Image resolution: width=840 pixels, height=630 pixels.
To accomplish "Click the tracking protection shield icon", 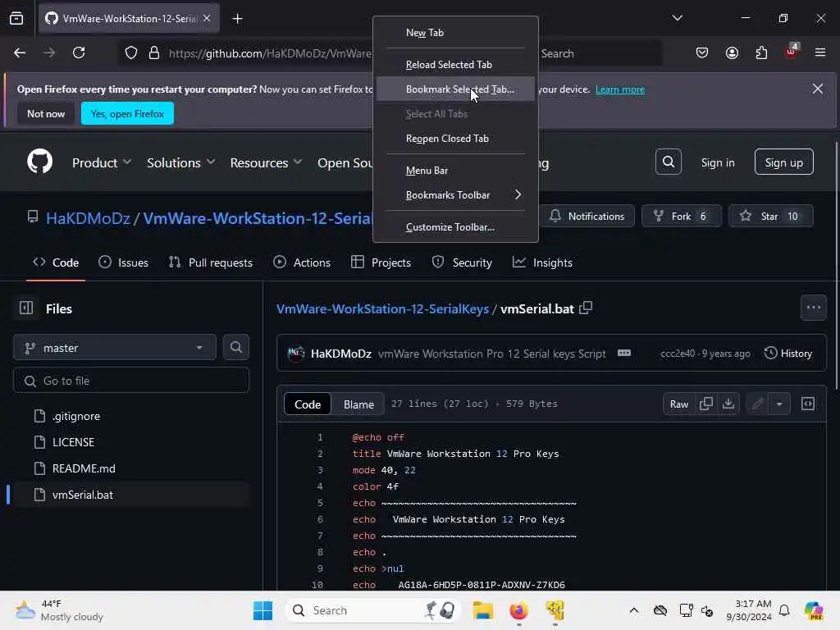I will [131, 53].
